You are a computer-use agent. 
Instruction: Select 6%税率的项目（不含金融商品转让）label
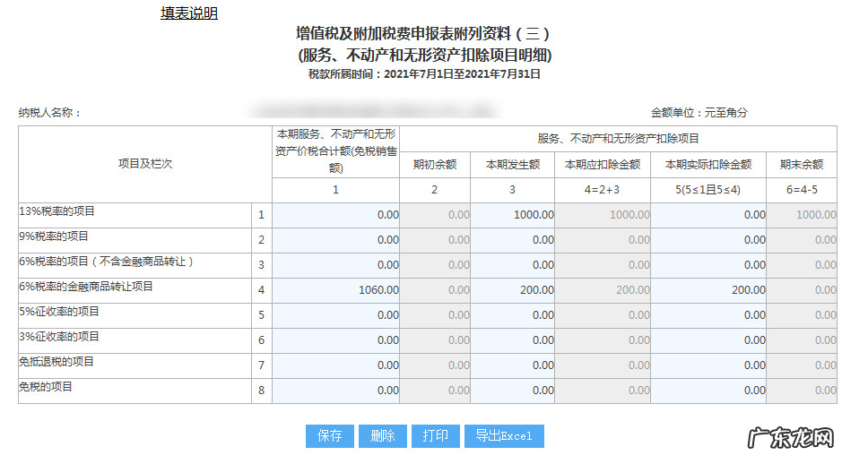click(x=107, y=262)
